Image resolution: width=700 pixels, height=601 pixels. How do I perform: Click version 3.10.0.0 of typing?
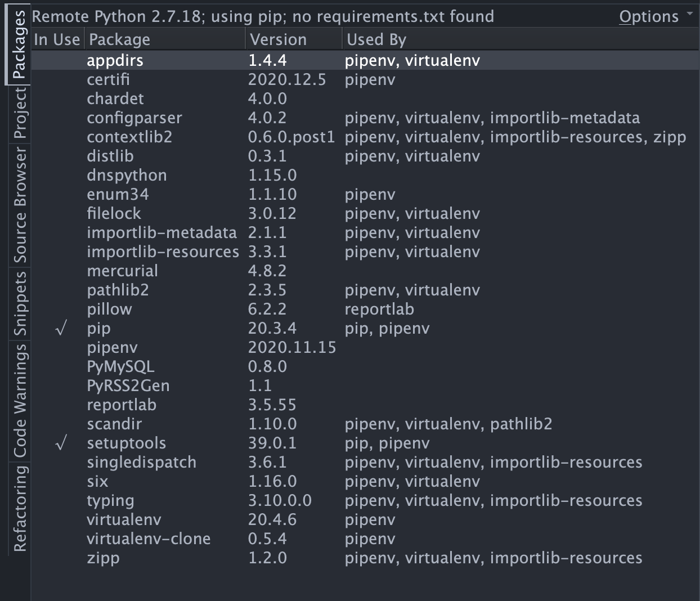pyautogui.click(x=280, y=500)
